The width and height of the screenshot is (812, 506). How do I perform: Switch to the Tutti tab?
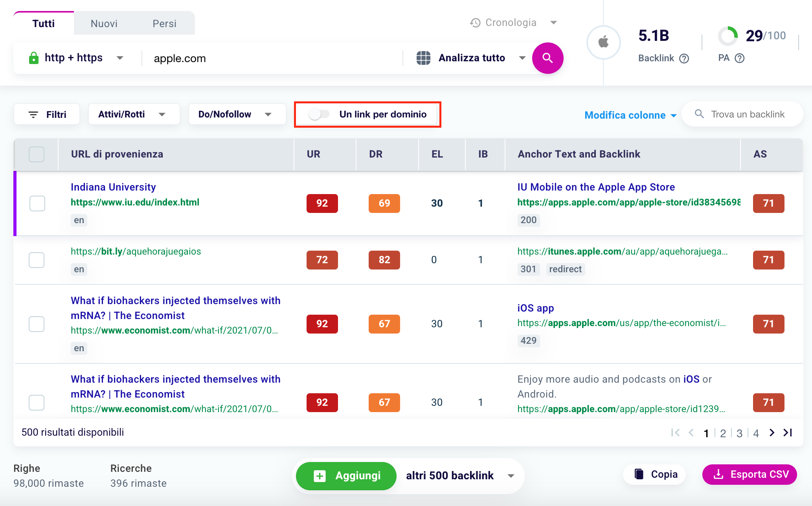[44, 23]
